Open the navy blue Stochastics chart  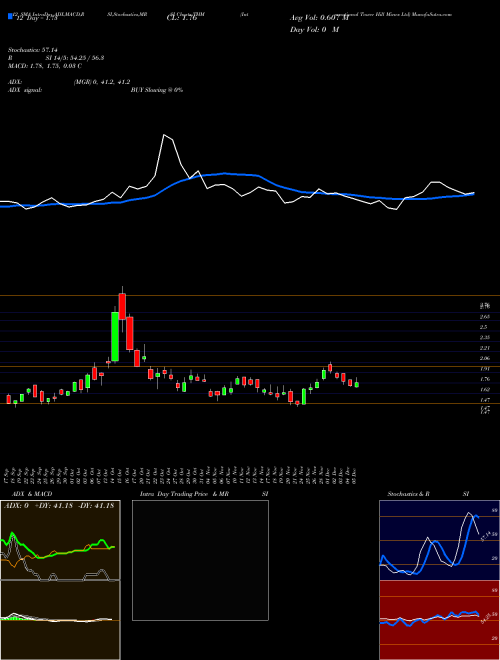pyautogui.click(x=439, y=540)
